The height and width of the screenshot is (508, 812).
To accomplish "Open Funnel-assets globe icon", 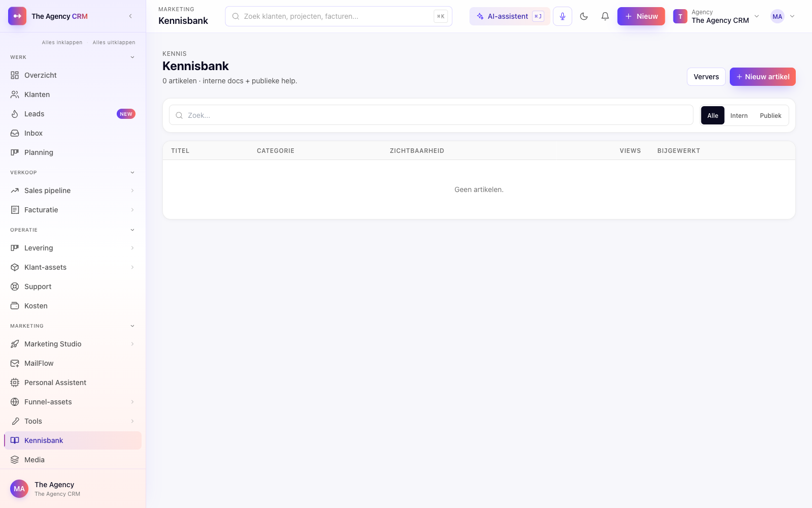I will pyautogui.click(x=15, y=402).
